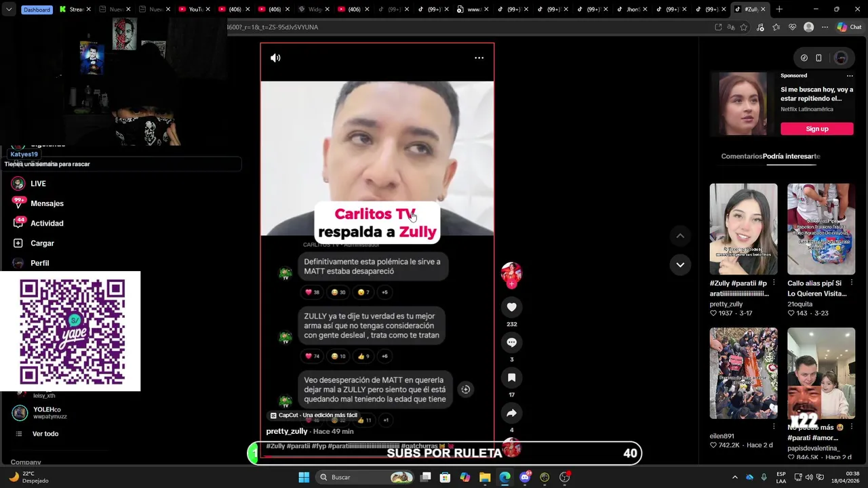Click the taskbar Buscar search box

click(366, 477)
